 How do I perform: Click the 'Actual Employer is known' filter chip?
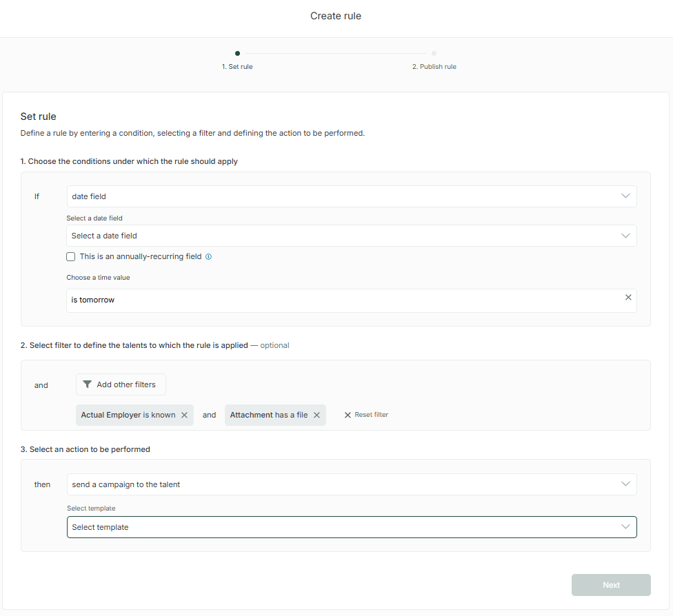128,415
